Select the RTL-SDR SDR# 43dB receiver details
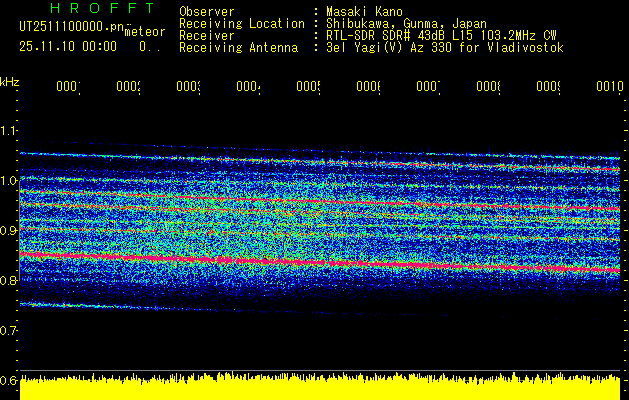 pos(441,36)
